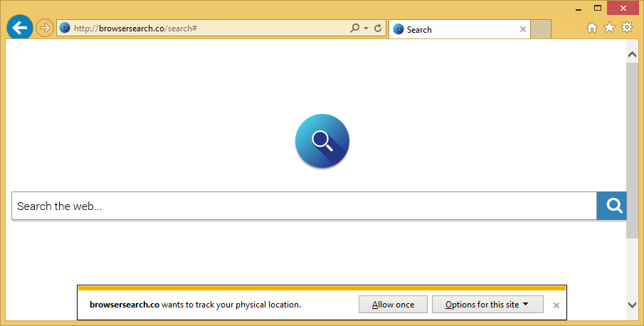The image size is (644, 326).
Task: Click the scrollbar down arrow
Action: (x=632, y=304)
